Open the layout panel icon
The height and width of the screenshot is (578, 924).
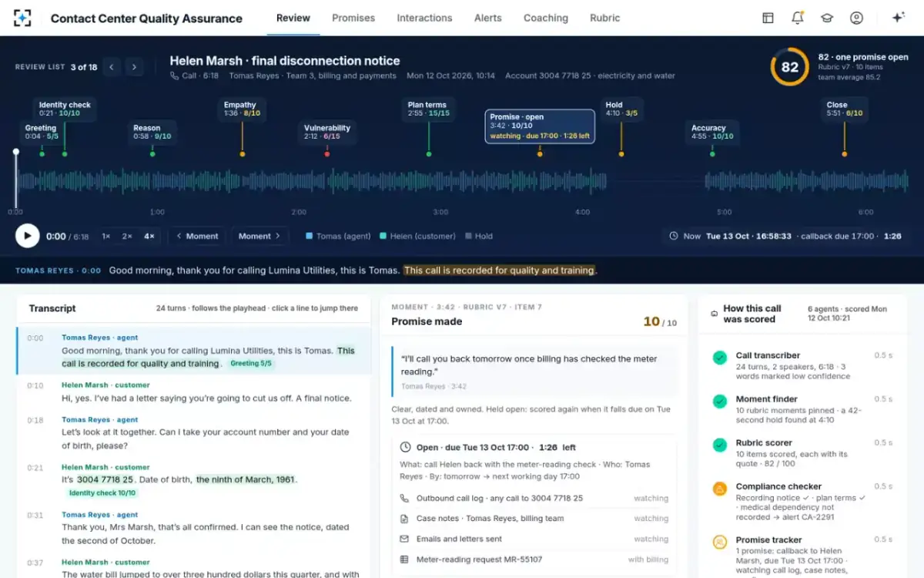point(768,18)
